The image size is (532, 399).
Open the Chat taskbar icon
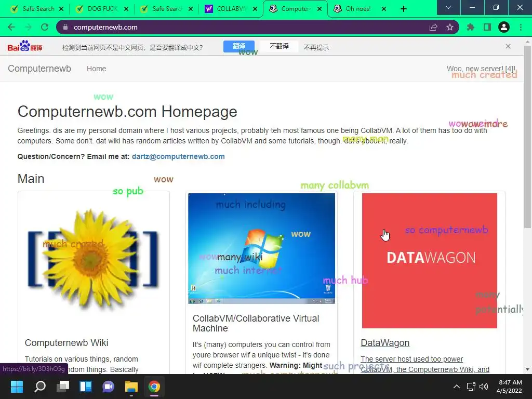pos(109,387)
